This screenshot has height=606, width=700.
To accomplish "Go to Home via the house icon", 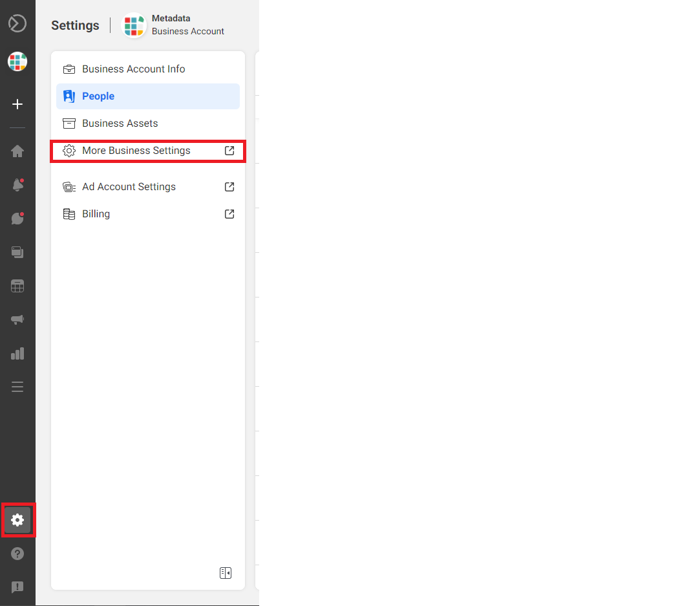I will [x=17, y=151].
